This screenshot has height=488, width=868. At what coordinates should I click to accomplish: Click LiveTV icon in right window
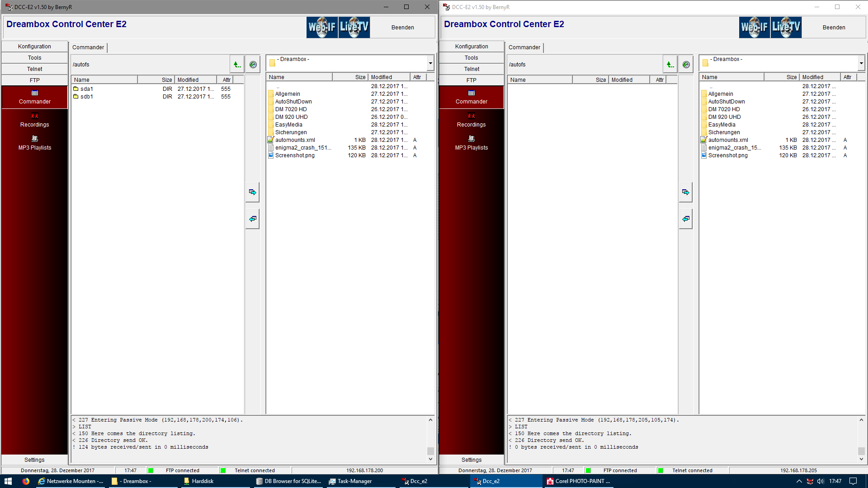coord(786,27)
